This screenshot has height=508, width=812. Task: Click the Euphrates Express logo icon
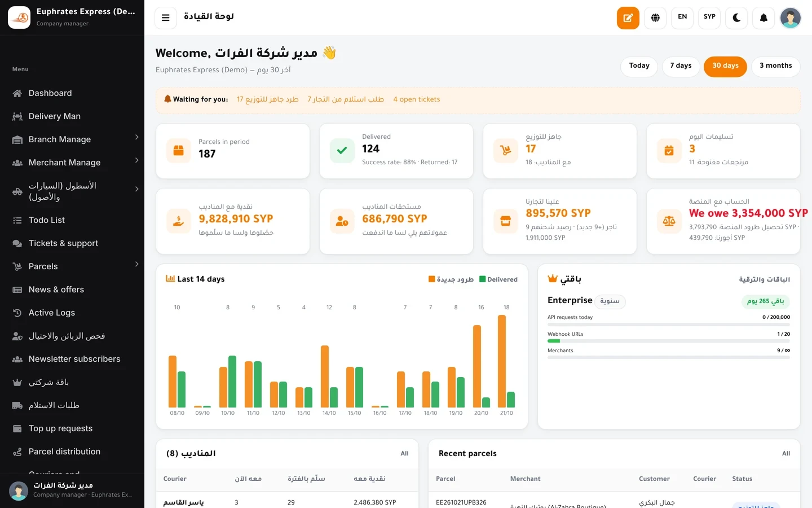[19, 17]
